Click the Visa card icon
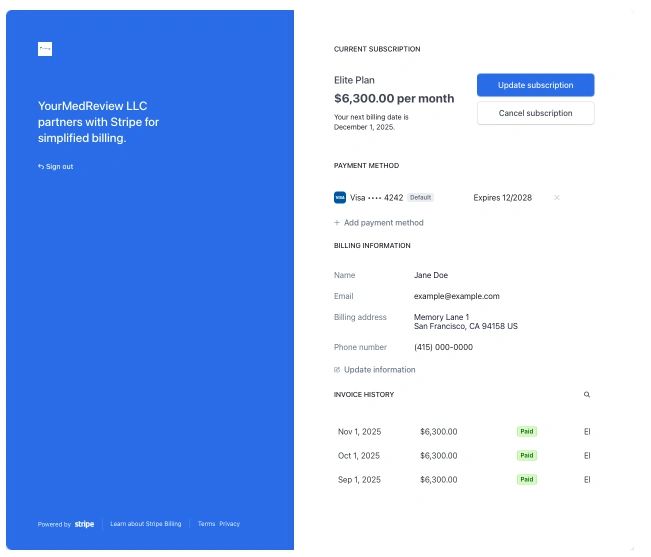 click(x=340, y=198)
